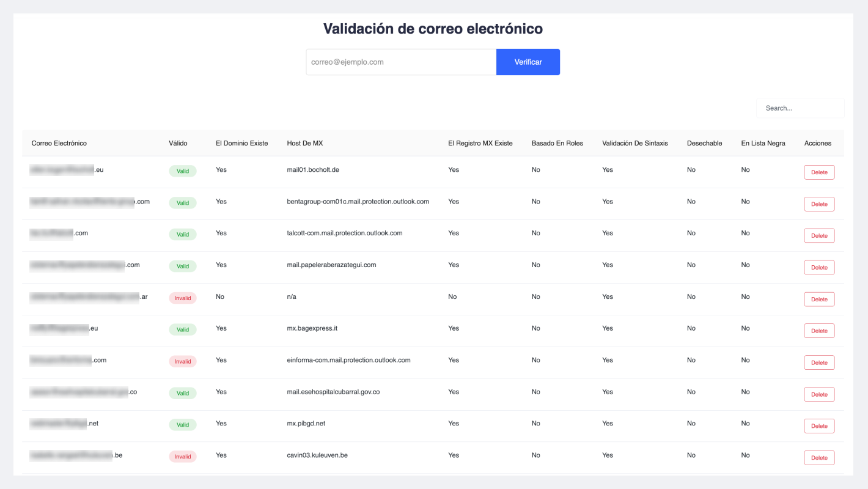
Task: Click the Invalid badge in the n/a row
Action: (x=182, y=298)
